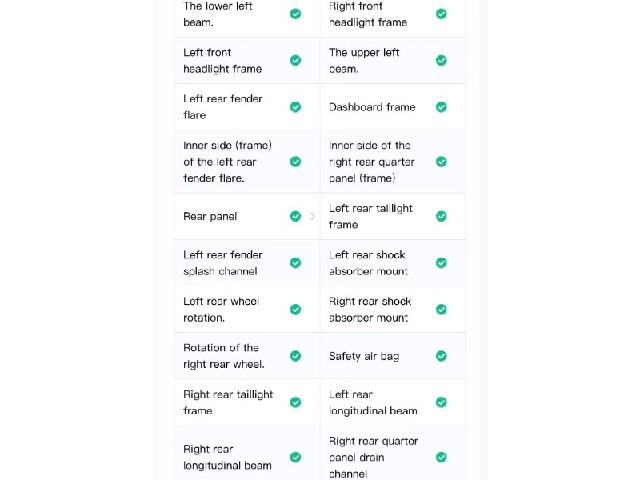
Task: Open the Rear panel row
Action: 247,216
